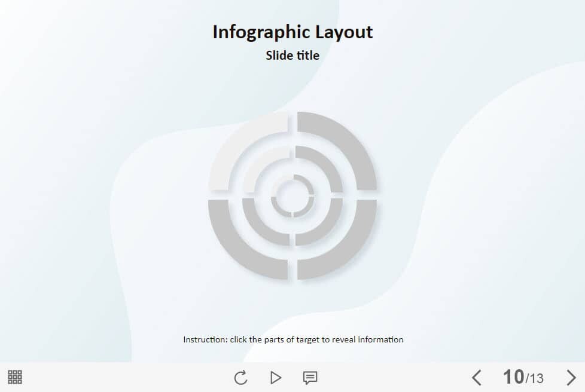Select innermost ring bottom-right segment
Viewport: 585px width, 392px height.
306,209
